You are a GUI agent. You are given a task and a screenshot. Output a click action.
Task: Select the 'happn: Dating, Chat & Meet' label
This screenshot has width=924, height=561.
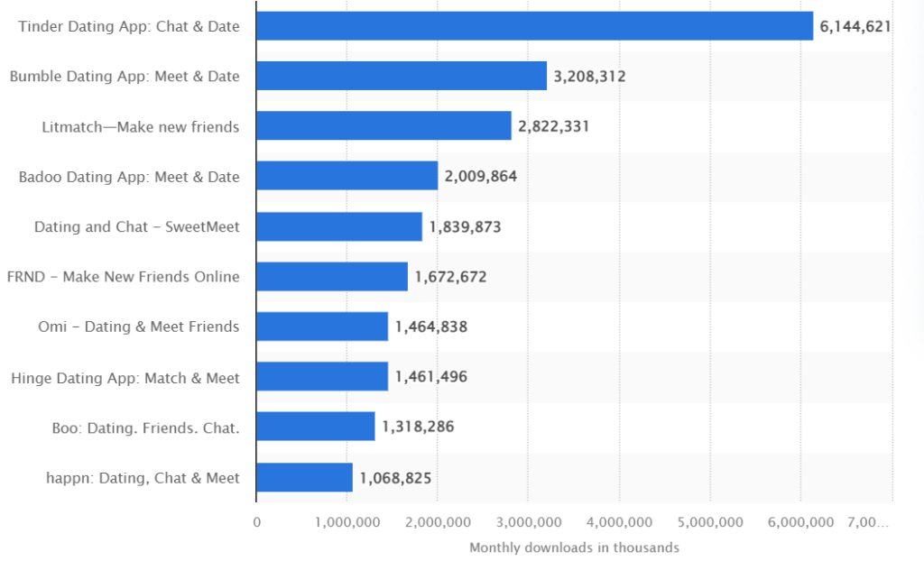click(143, 478)
